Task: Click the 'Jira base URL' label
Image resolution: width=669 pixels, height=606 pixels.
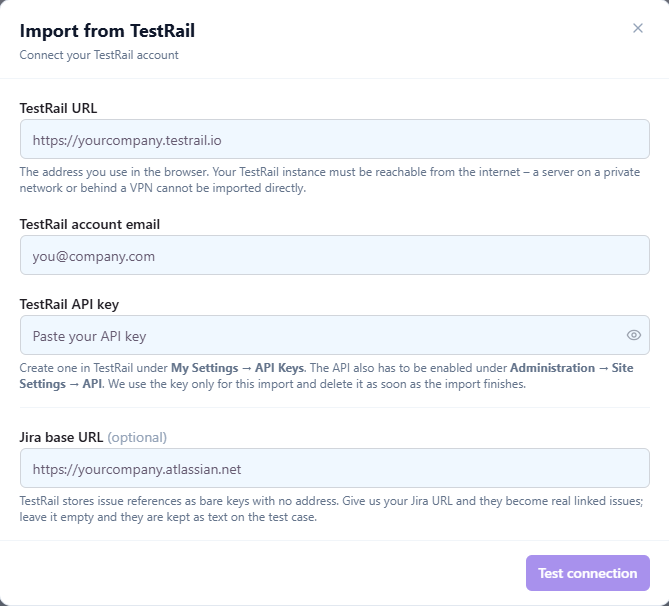Action: [61, 437]
